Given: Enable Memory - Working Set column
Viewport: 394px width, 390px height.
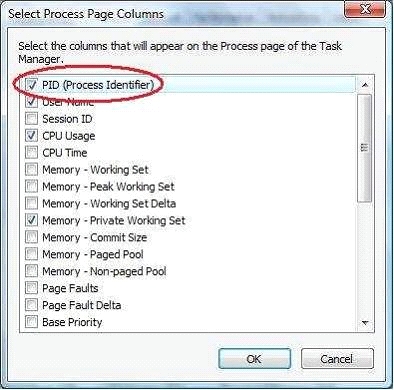Looking at the screenshot, I should 32,170.
